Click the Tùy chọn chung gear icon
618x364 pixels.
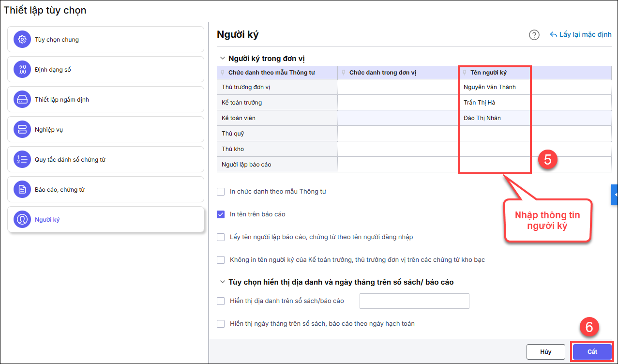pyautogui.click(x=22, y=40)
